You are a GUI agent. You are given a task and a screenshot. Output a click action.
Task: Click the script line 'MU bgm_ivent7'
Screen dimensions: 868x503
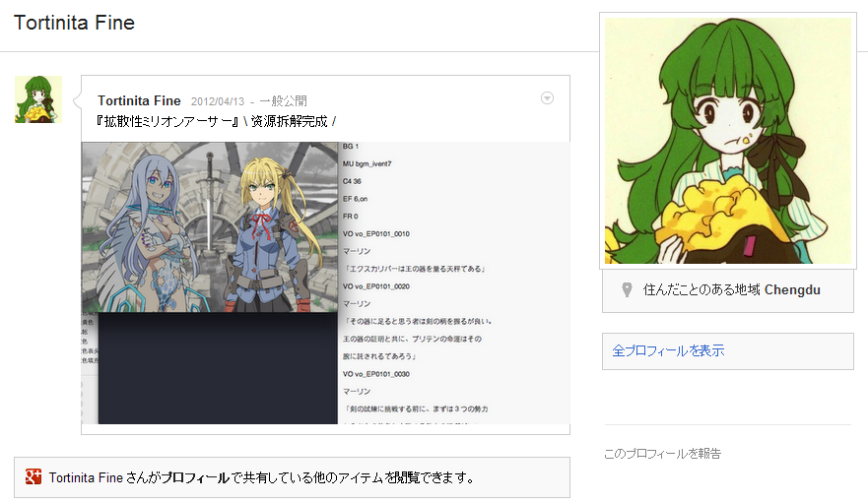coord(367,163)
